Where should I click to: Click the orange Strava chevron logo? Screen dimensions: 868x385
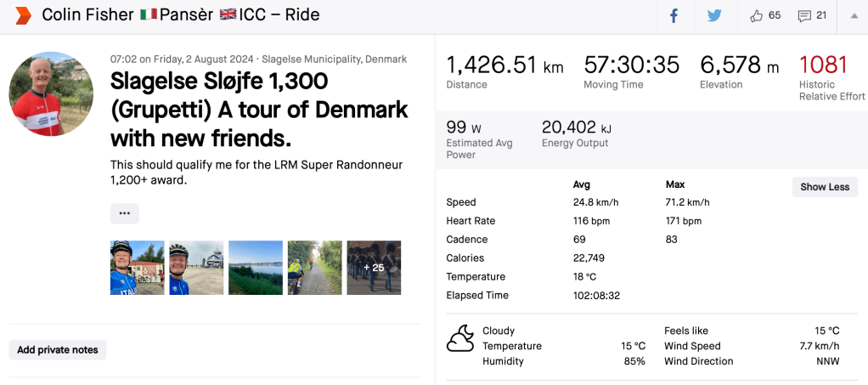point(23,15)
